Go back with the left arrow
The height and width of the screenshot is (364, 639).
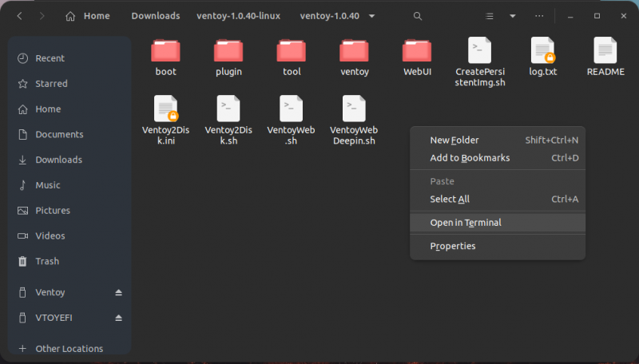[19, 16]
